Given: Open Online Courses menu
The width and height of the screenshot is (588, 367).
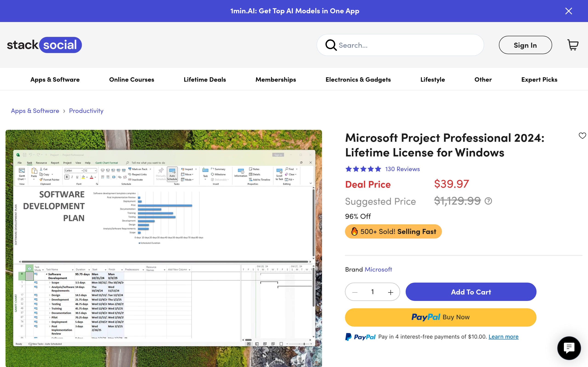Looking at the screenshot, I should coord(131,79).
